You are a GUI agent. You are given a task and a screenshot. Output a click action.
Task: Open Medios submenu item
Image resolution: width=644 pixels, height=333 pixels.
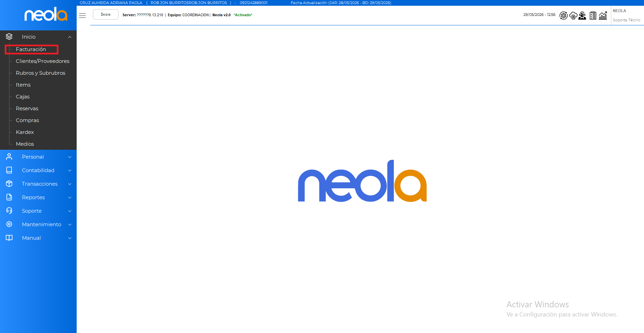tap(25, 144)
